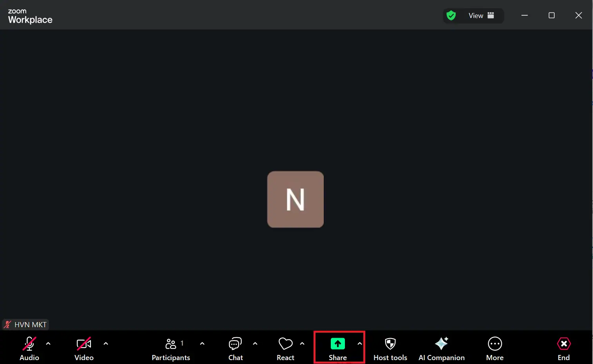Start screen sharing with Share button

click(x=337, y=348)
